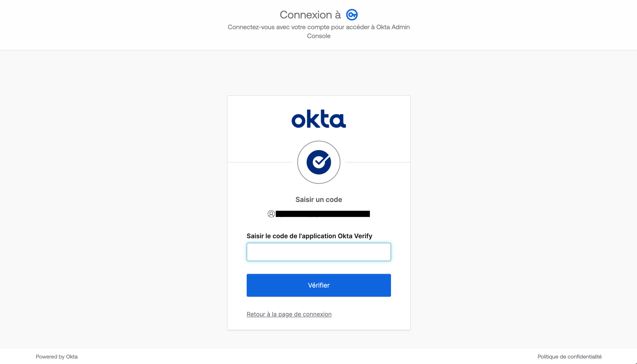Click the Saisir le code de l'application label
Image resolution: width=637 pixels, height=364 pixels.
(x=309, y=236)
